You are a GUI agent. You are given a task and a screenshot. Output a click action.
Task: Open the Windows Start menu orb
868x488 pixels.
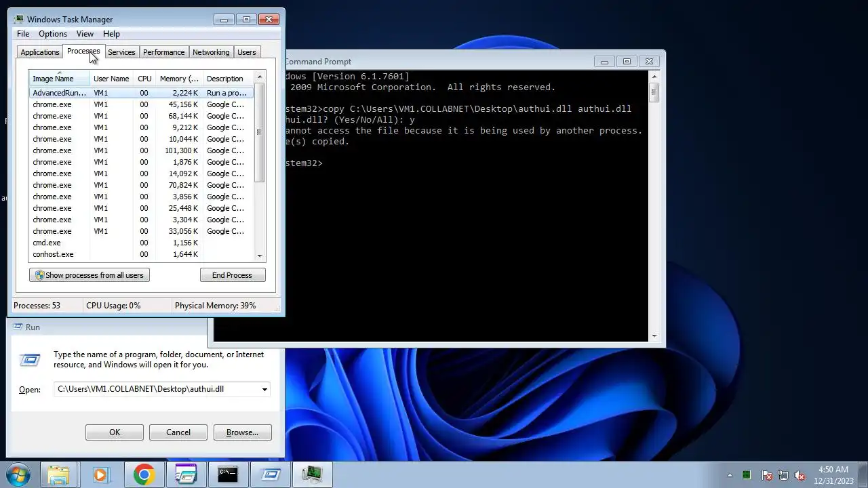[17, 474]
